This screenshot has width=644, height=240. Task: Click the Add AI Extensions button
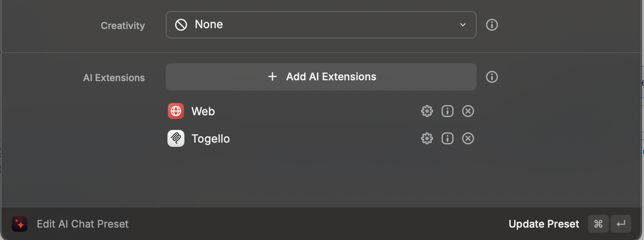coord(321,77)
